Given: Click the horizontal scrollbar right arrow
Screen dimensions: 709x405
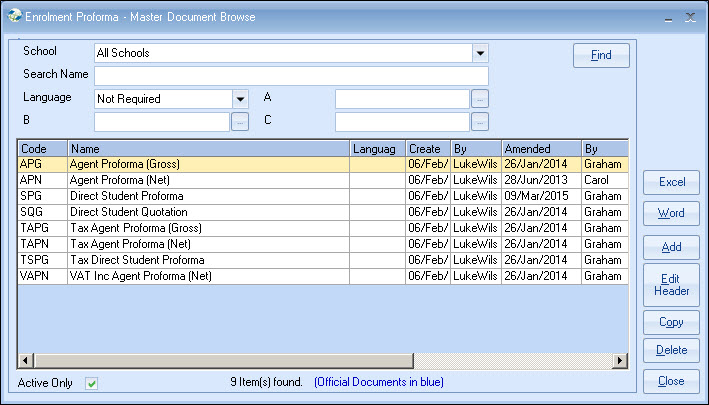Looking at the screenshot, I should (620, 361).
